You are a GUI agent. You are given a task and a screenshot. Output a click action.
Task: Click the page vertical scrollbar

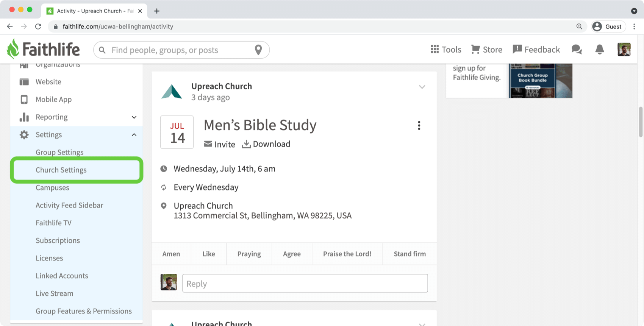click(641, 122)
